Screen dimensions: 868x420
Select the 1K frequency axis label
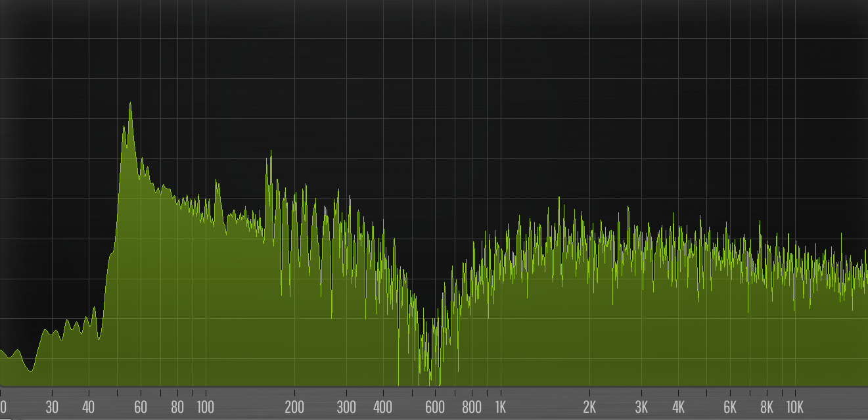coord(501,407)
